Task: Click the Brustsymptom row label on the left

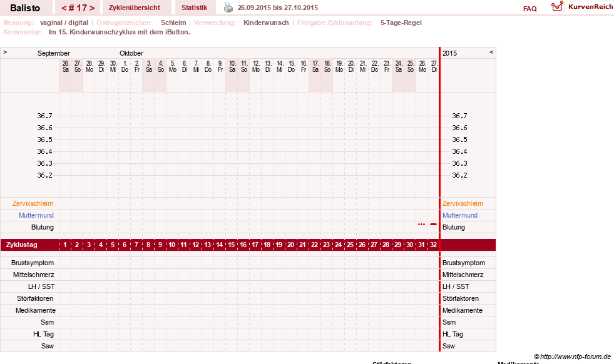Action: (x=33, y=263)
